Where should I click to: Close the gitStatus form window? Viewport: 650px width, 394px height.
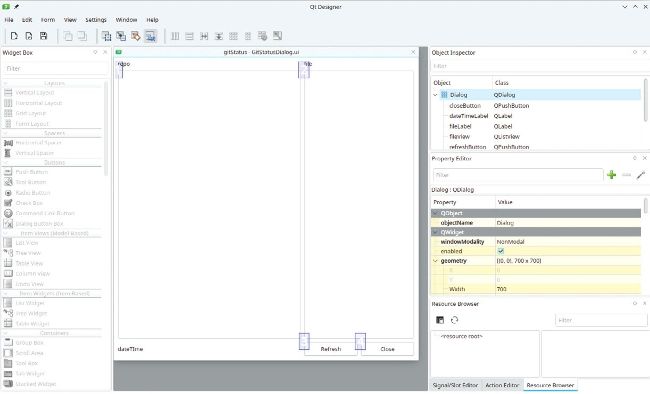[413, 52]
